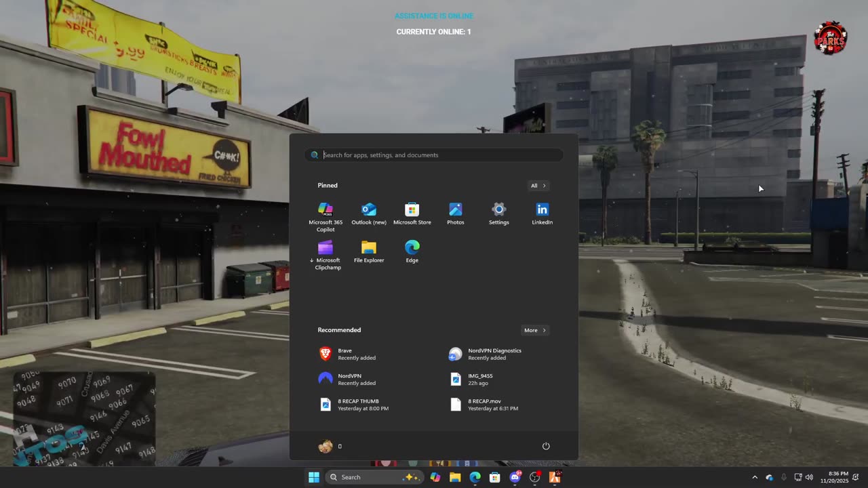868x488 pixels.
Task: Open network settings tray icon
Action: pos(798,477)
